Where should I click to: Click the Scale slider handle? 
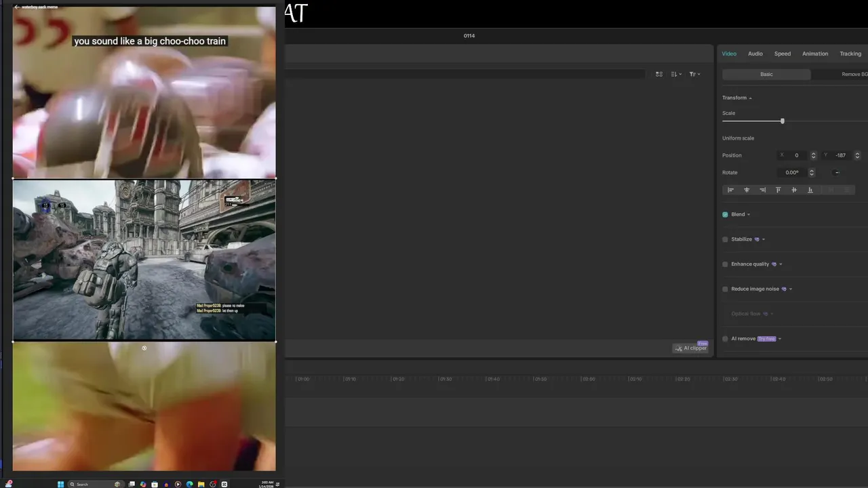pos(782,121)
